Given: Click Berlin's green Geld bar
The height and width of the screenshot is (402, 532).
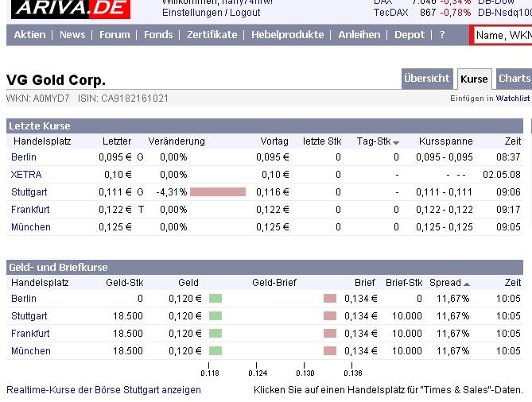Looking at the screenshot, I should 216,298.
